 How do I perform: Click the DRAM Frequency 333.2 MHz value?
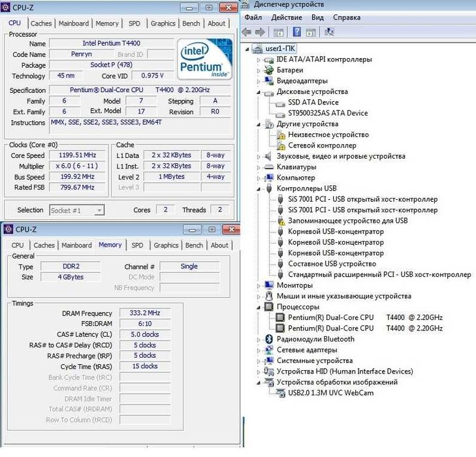coord(145,313)
